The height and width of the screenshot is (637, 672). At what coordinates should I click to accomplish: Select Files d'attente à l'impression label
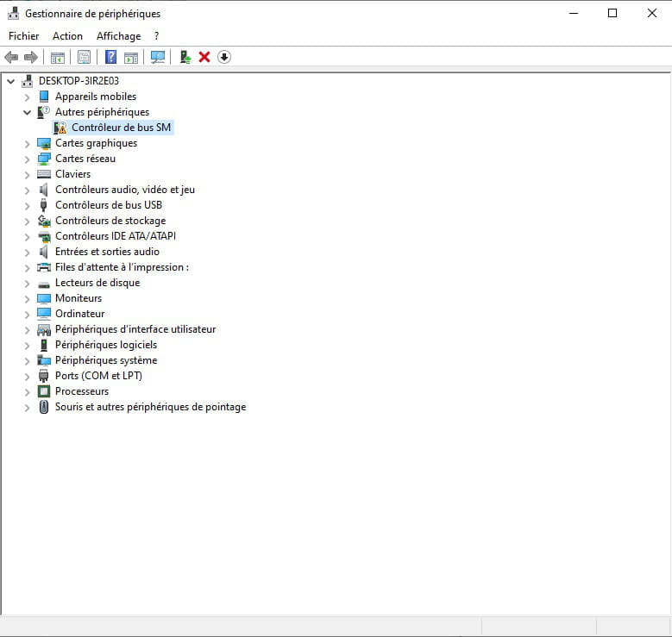point(122,267)
